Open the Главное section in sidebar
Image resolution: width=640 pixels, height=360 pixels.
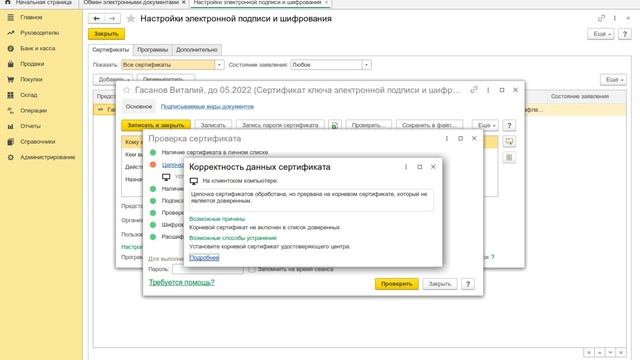coord(31,17)
